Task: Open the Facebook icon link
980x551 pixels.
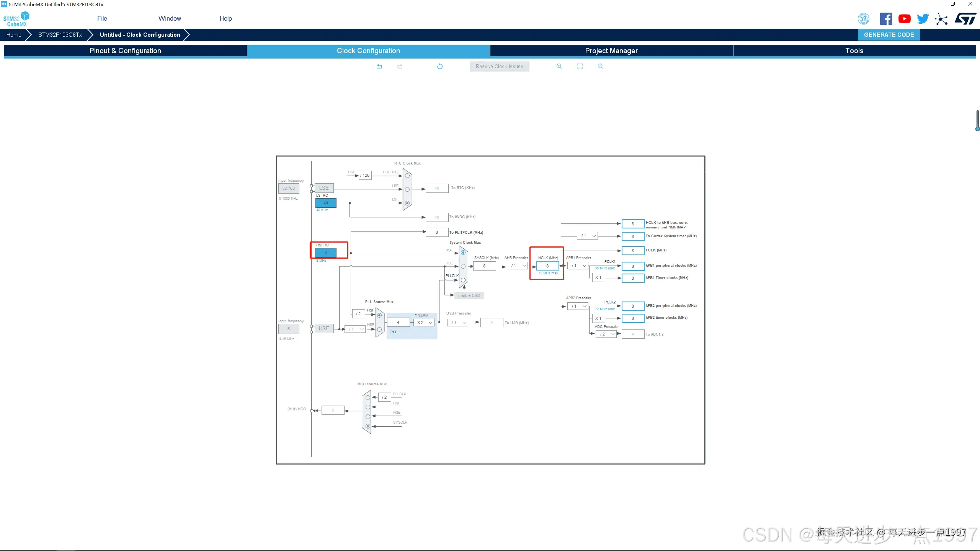Action: 886,19
